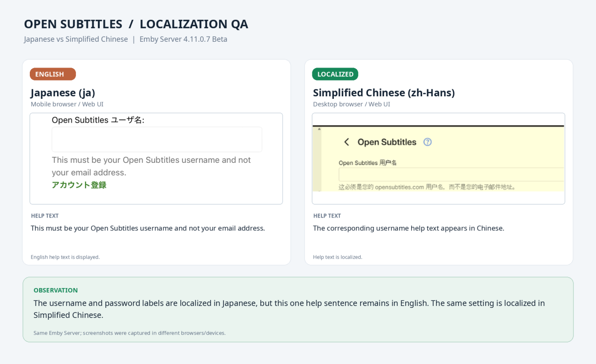This screenshot has width=596, height=364.
Task: Click the ENGLISH badge
Action: click(x=53, y=74)
